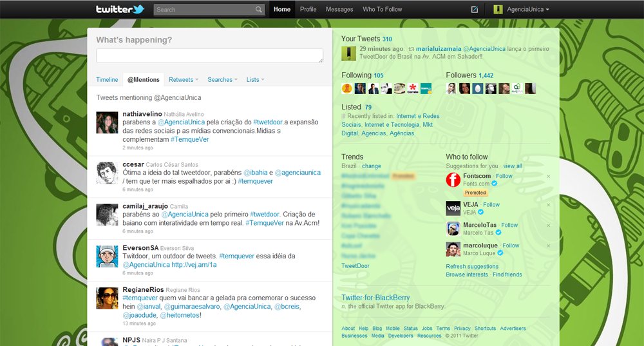This screenshot has width=644, height=346.
Task: Open Find friends link
Action: click(x=507, y=274)
